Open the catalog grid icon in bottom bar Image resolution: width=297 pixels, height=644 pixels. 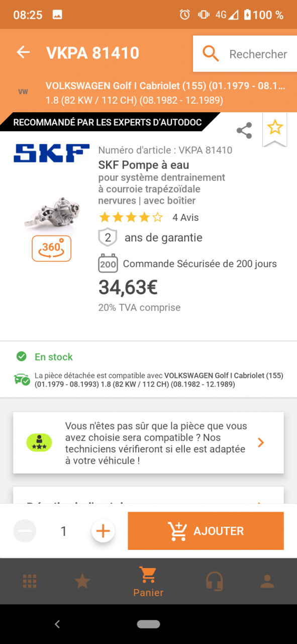[x=30, y=582]
